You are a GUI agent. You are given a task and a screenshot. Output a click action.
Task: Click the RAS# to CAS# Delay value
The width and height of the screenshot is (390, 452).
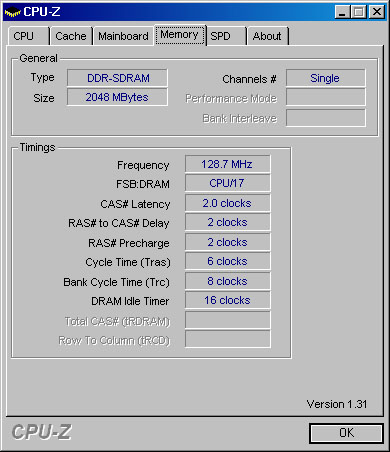[228, 222]
